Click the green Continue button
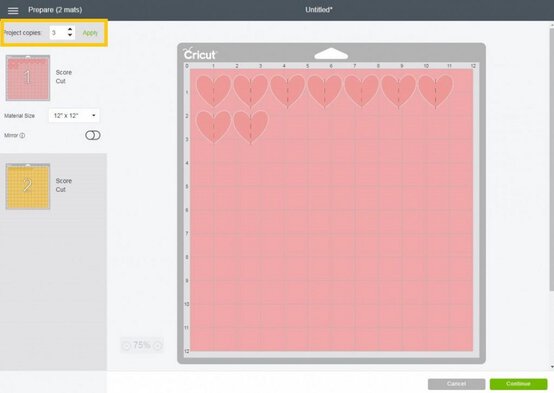Screen dimensions: 554x393 coord(518,384)
